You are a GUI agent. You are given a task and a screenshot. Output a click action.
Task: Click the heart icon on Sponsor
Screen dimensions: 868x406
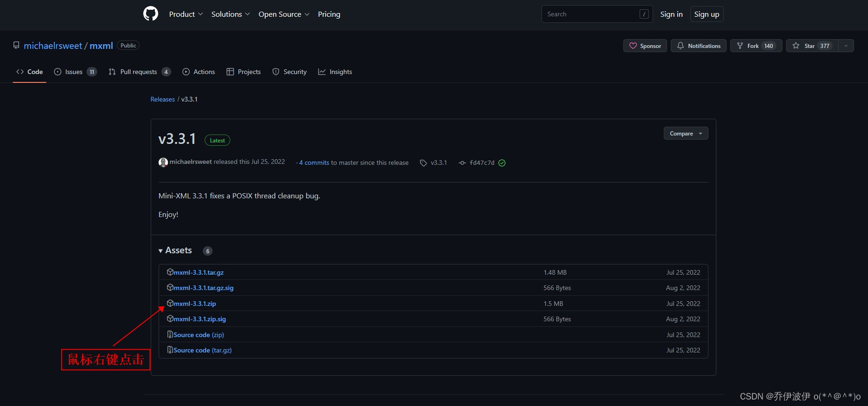pyautogui.click(x=633, y=46)
